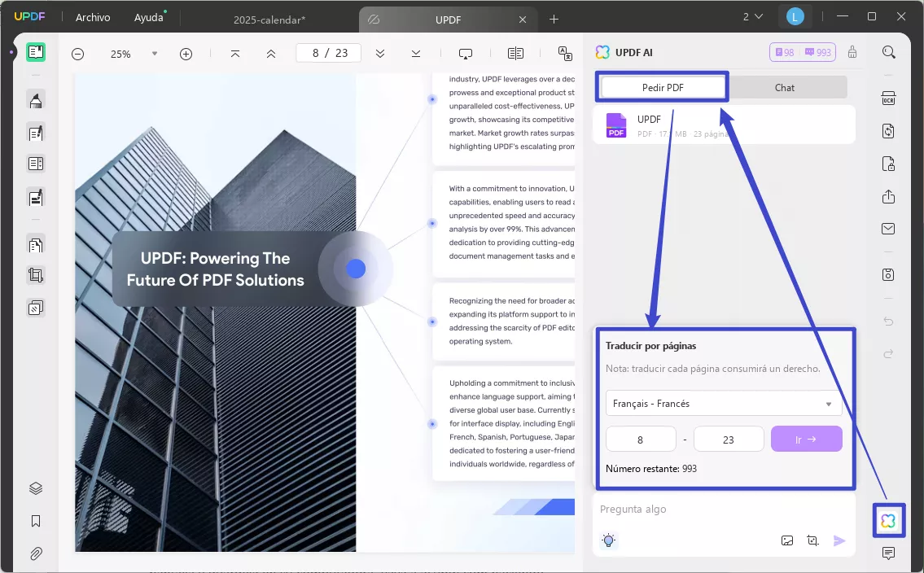Click the zoom in plus button
The height and width of the screenshot is (573, 924).
tap(186, 55)
